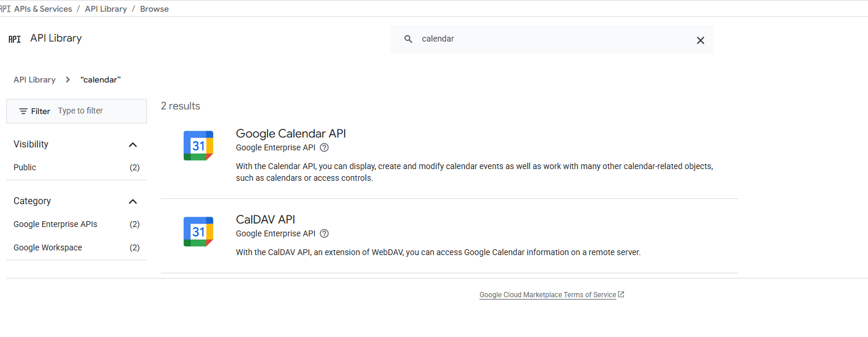Image resolution: width=868 pixels, height=337 pixels.
Task: Clear the calendar search using the X icon
Action: 701,40
